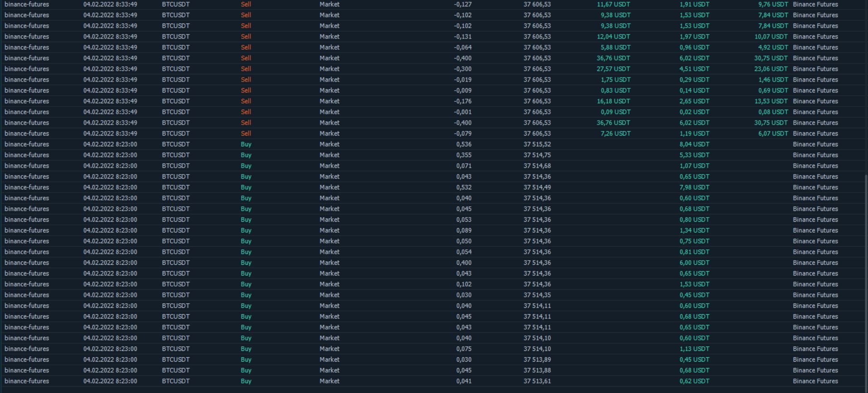This screenshot has width=868, height=393.
Task: Click the net value 13,53 USDT
Action: (x=771, y=102)
